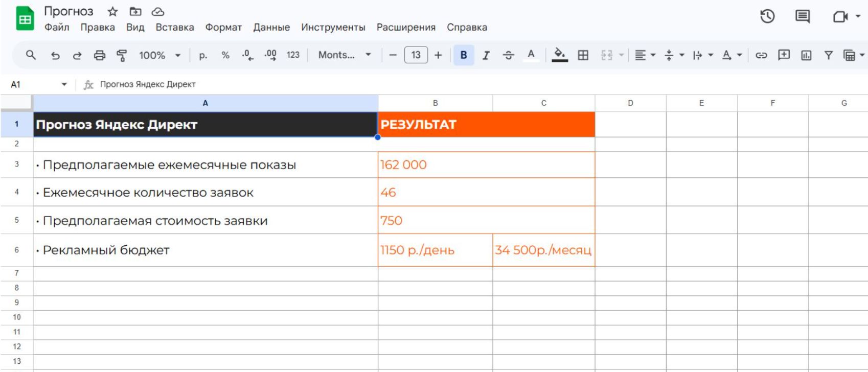Select column A header
The image size is (868, 372).
[x=205, y=103]
